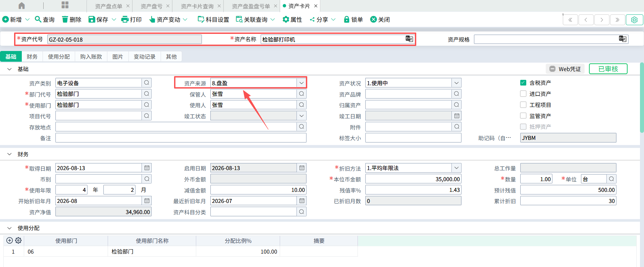Open calendar picker for 最近折旧年月
Viewport: 644px width, 267px height.
302,201
